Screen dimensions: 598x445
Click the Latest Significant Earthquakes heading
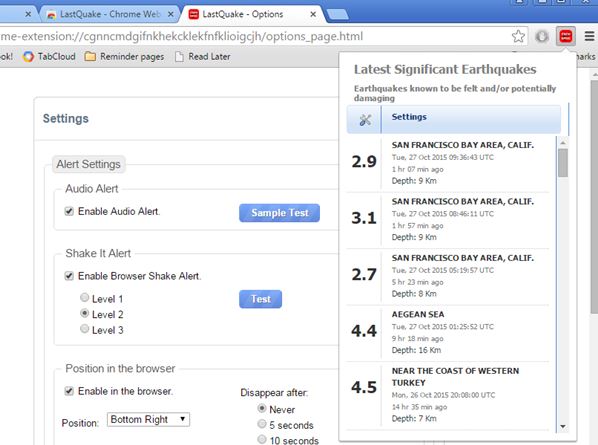(445, 69)
